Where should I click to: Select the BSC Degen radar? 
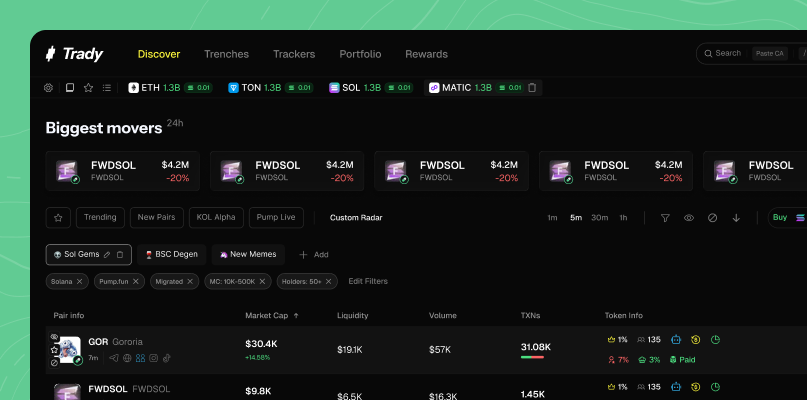pos(171,254)
